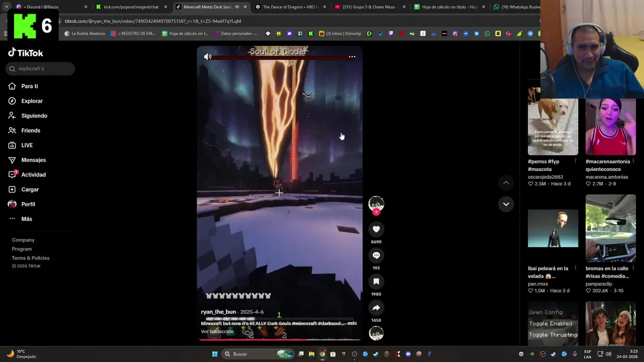This screenshot has width=644, height=362.
Task: Open oscarojeda2882 profile link
Action: click(x=545, y=177)
